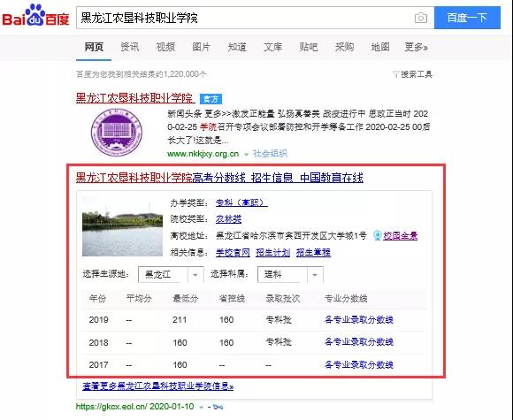
Task: Open the 招生计划 link
Action: (272, 253)
